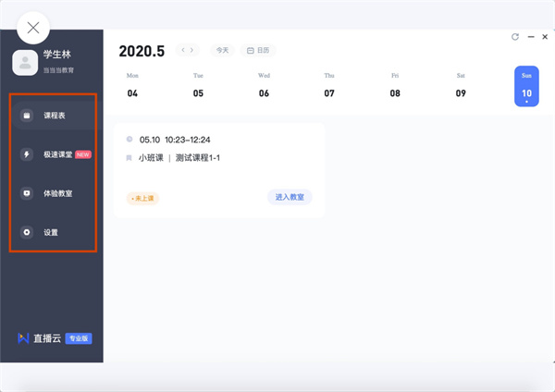Click 进入教室 button on course card
555x392 pixels.
(x=290, y=197)
